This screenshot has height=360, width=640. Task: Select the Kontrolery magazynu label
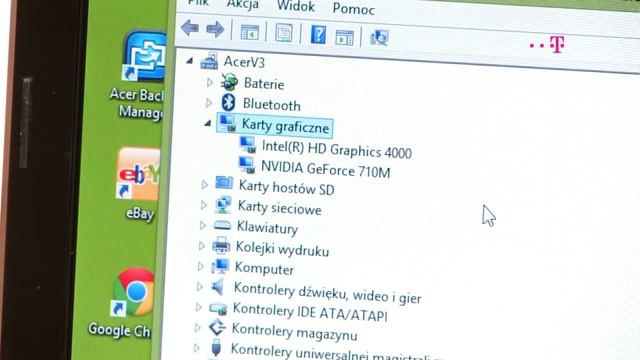click(x=295, y=332)
